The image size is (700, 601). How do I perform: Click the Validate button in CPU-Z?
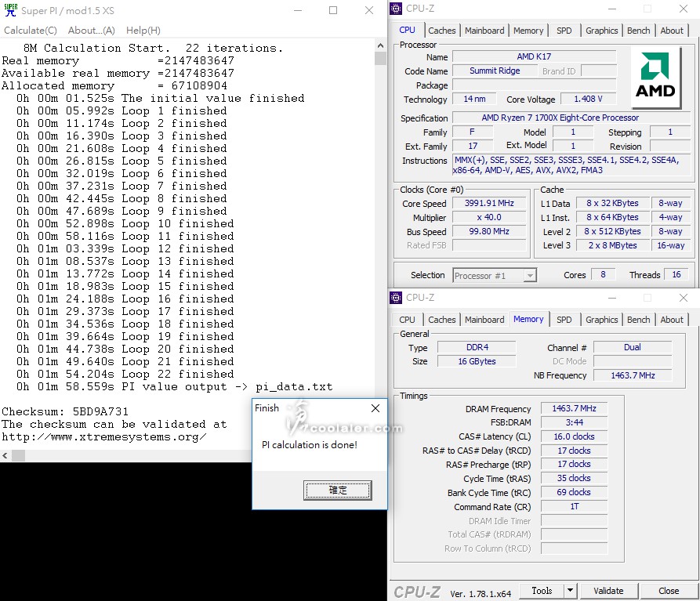608,590
